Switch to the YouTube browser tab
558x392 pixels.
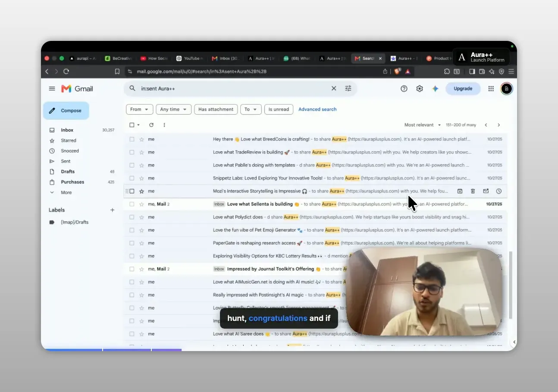coord(190,59)
